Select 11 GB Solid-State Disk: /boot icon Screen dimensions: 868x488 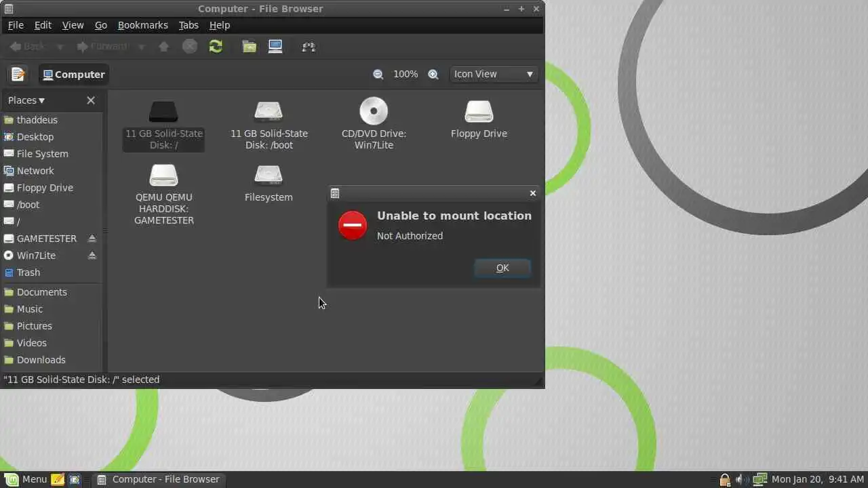pyautogui.click(x=269, y=111)
